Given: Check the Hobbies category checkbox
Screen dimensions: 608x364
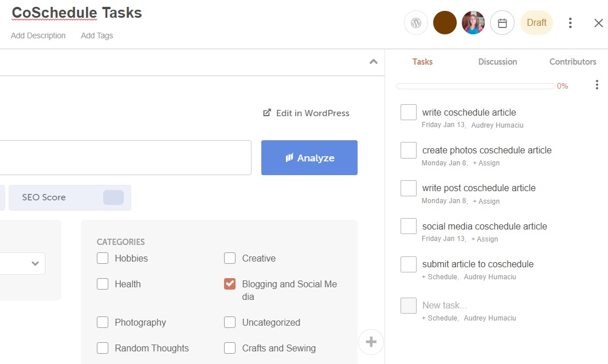Looking at the screenshot, I should tap(103, 259).
